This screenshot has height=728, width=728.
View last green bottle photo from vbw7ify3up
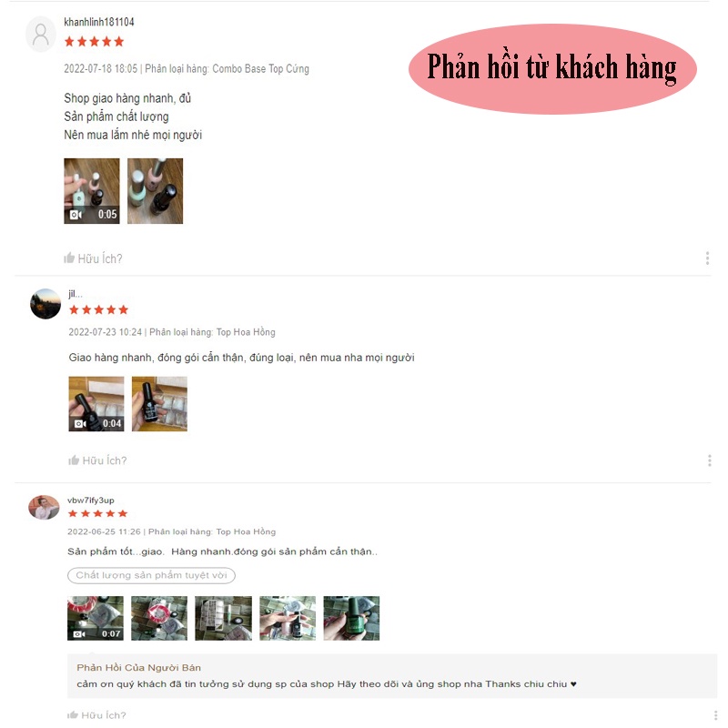click(351, 618)
